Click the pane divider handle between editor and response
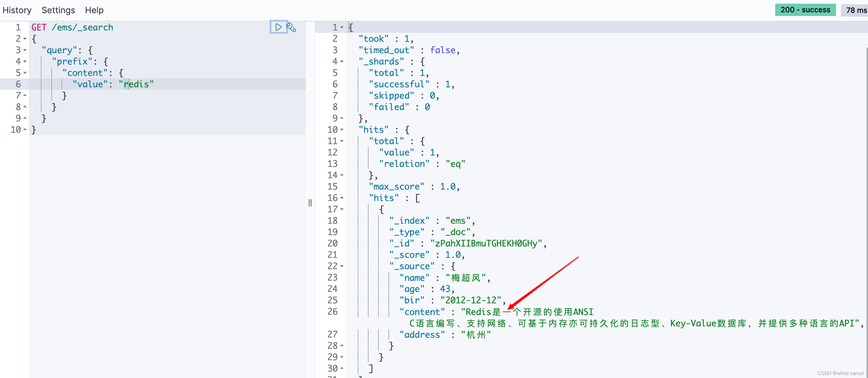 310,203
